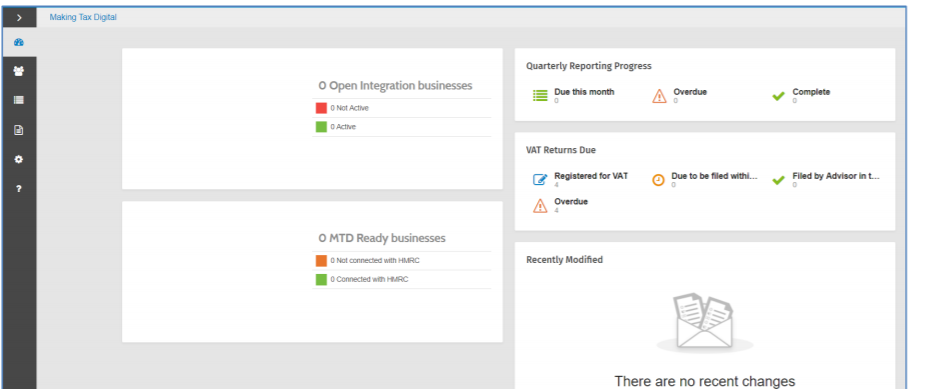942x389 pixels.
Task: Click the green Connected with HMRC swatch
Action: [321, 279]
